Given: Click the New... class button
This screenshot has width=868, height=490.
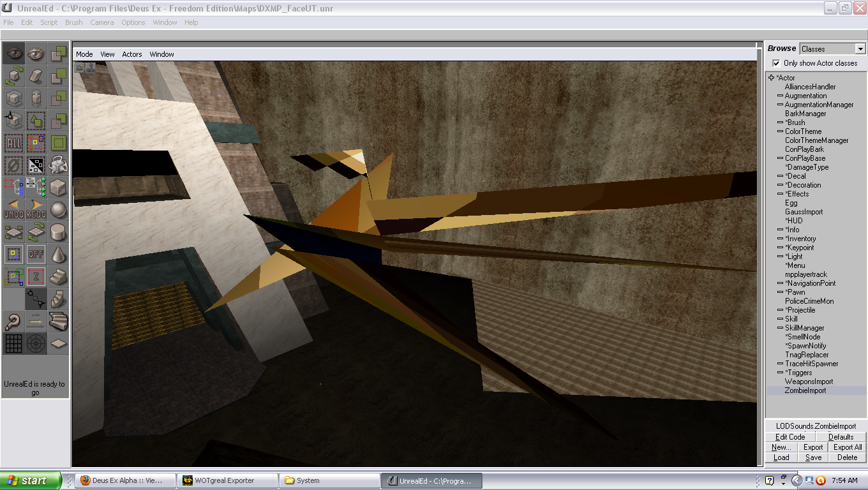Looking at the screenshot, I should [781, 447].
